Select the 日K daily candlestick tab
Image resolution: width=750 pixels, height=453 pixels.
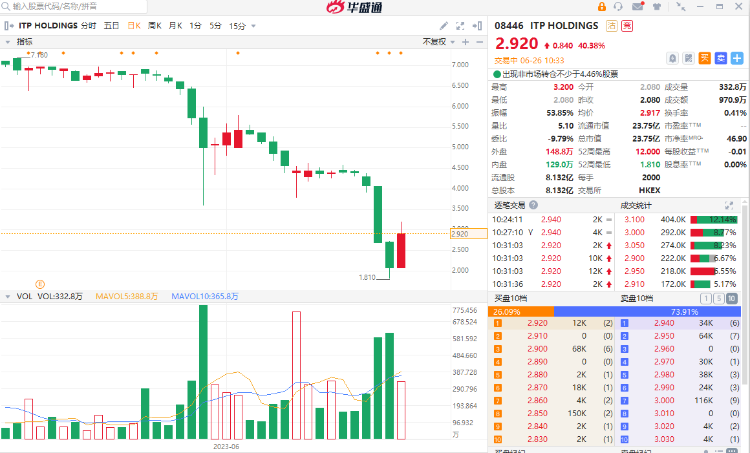click(134, 26)
